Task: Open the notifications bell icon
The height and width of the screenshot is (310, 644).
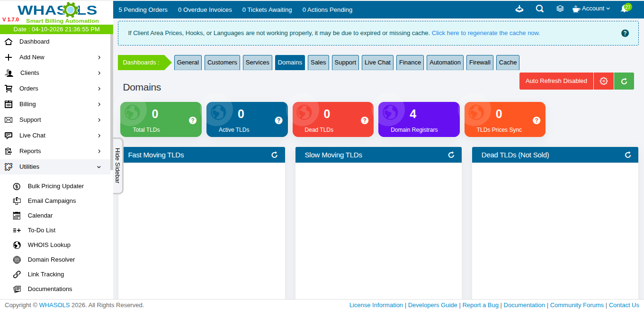Action: (x=625, y=9)
